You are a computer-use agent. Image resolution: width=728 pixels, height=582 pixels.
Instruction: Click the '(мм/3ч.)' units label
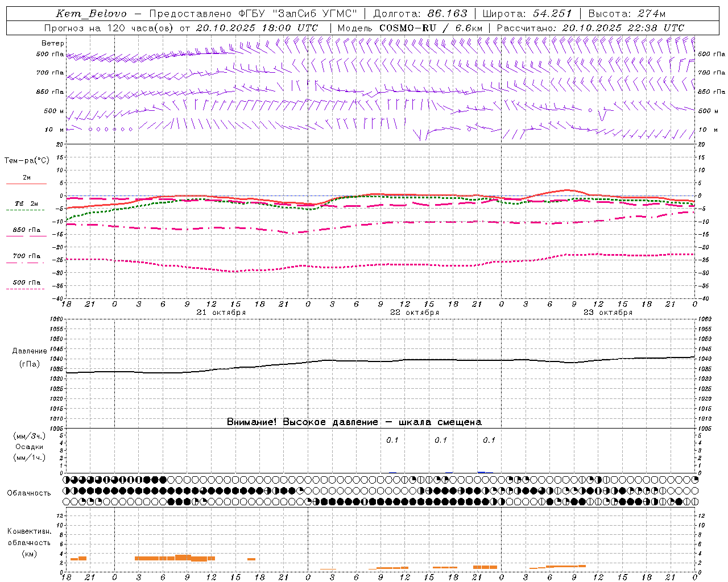pos(30,436)
